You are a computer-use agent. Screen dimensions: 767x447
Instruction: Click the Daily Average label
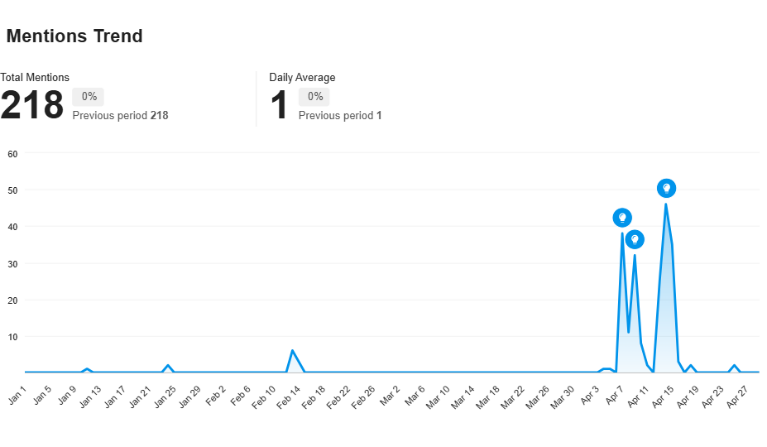click(302, 77)
